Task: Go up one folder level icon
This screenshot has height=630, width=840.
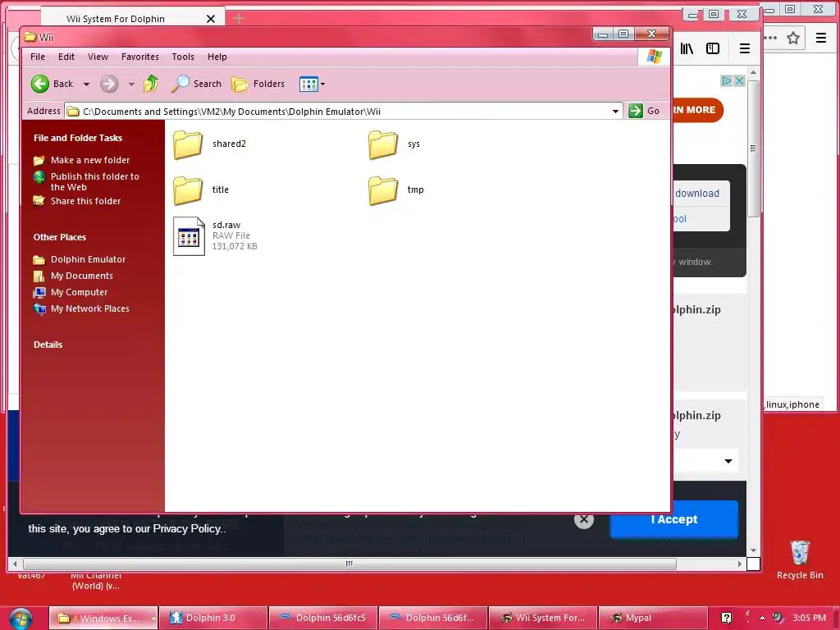Action: (151, 84)
